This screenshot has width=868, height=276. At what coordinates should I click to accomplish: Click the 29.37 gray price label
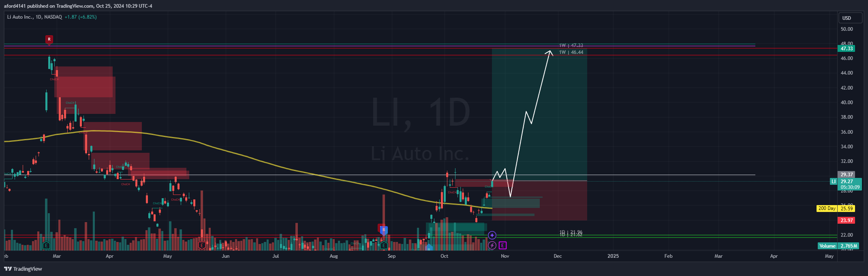click(847, 175)
